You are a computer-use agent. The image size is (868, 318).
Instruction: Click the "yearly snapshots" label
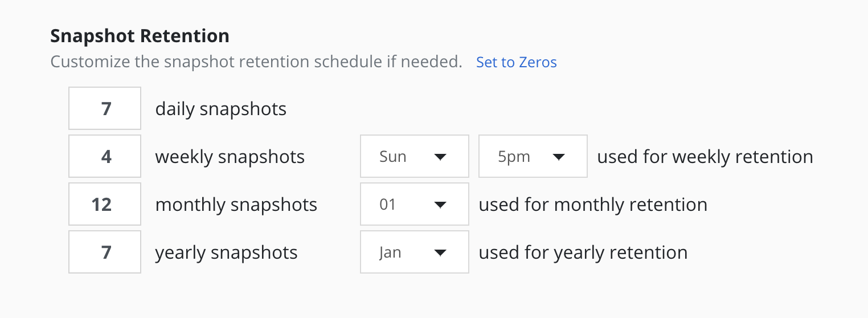coord(226,252)
